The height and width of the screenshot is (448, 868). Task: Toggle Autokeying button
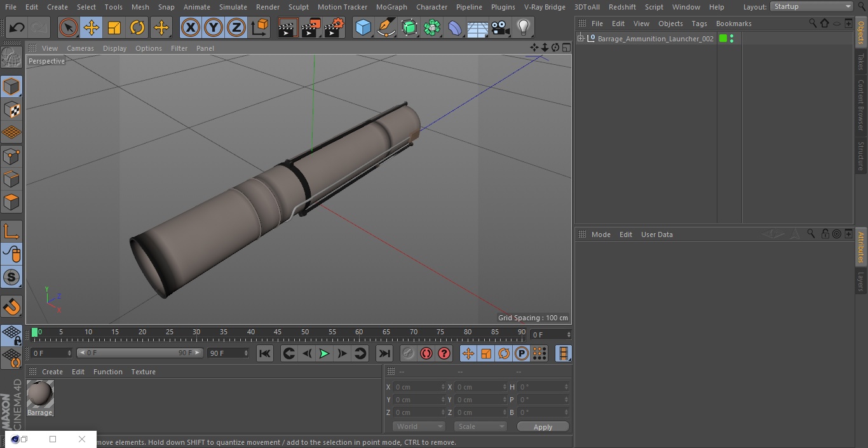point(426,353)
